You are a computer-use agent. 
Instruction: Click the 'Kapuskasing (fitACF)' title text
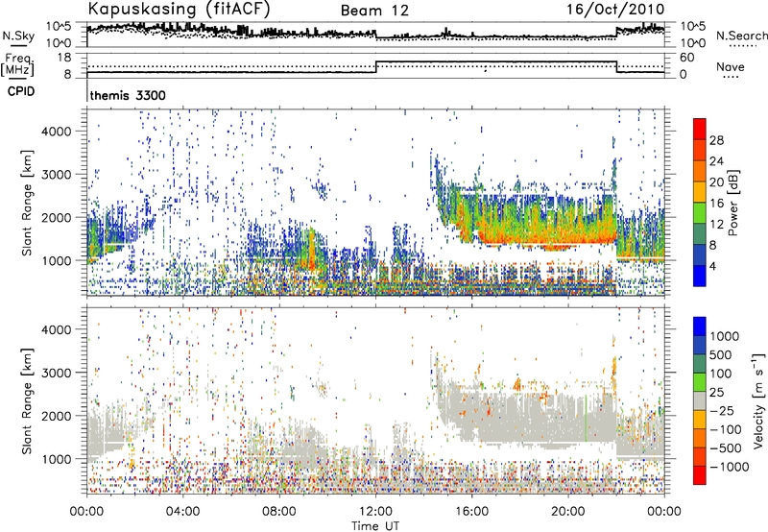tap(179, 9)
